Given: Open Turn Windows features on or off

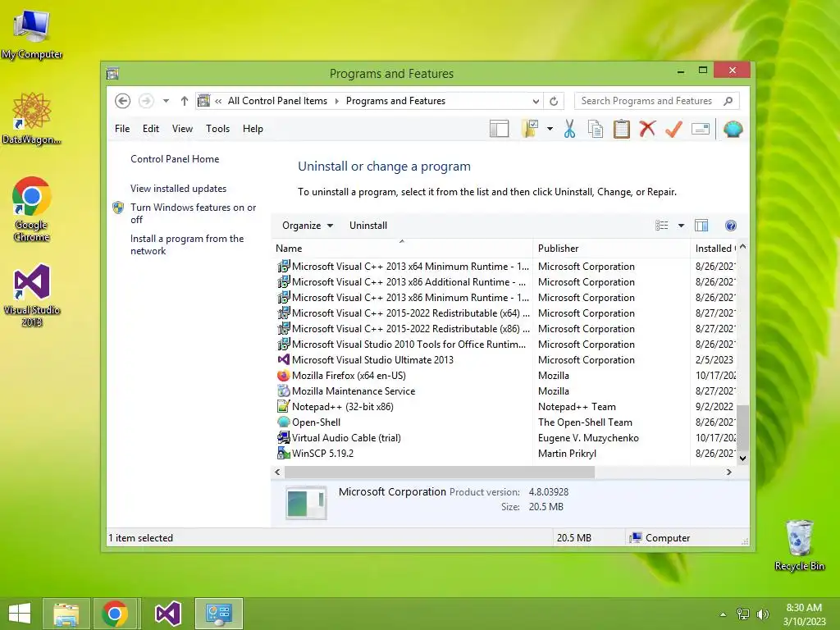Looking at the screenshot, I should click(x=194, y=213).
